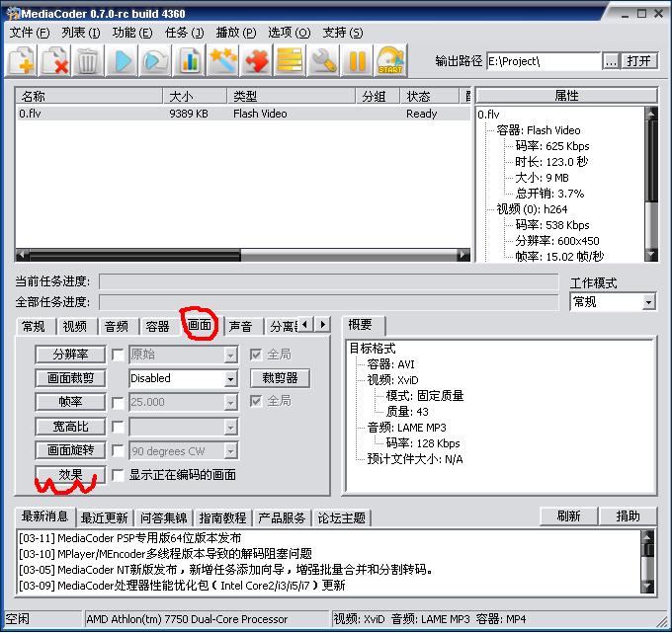Switch to the 视频 tab
The image size is (672, 633).
(x=75, y=327)
